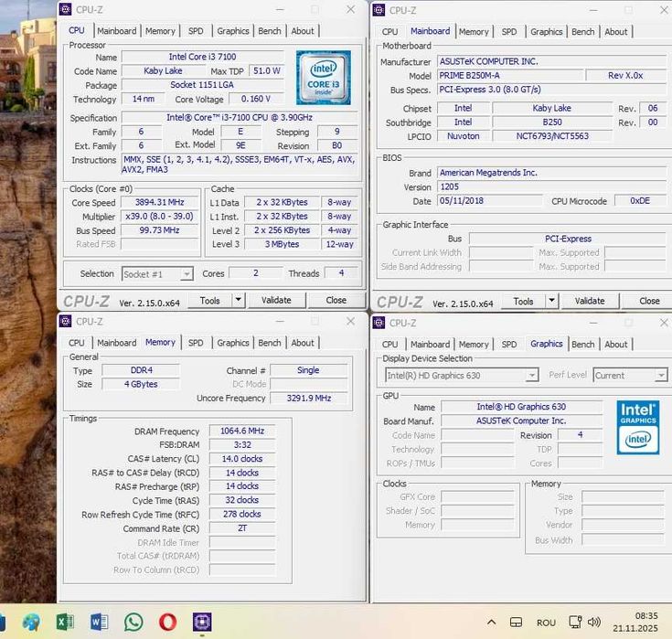Click the Row Refresh Cycle 278 clocks value
Viewport: 672px width, 639px height.
click(x=242, y=514)
